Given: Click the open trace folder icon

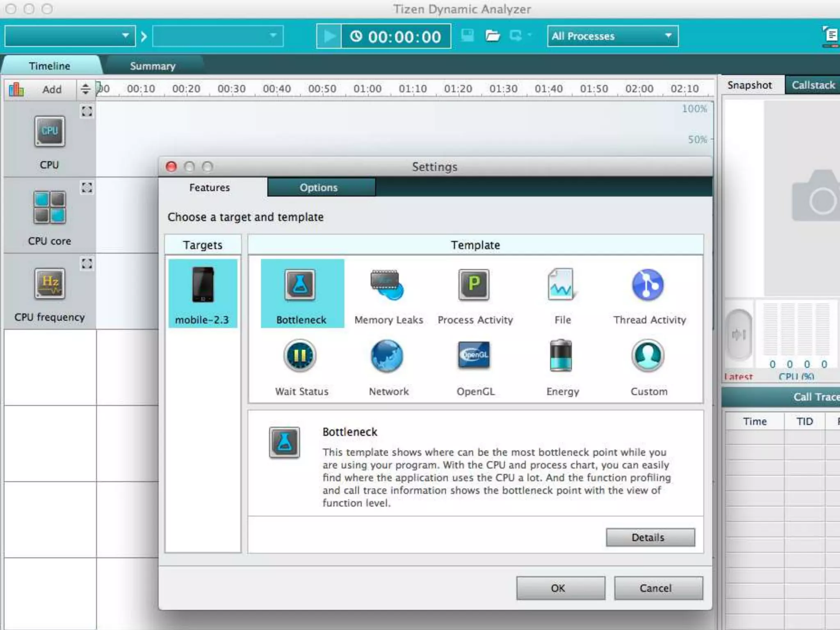Looking at the screenshot, I should tap(492, 36).
